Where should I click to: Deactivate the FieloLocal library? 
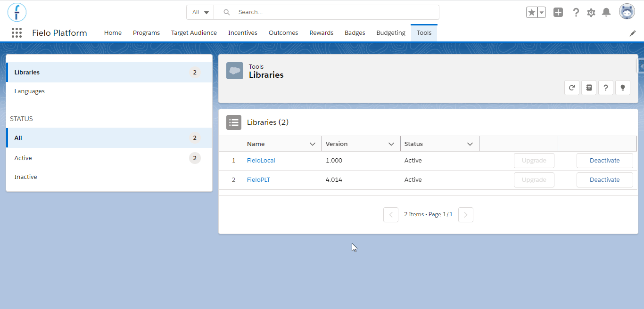tap(604, 161)
